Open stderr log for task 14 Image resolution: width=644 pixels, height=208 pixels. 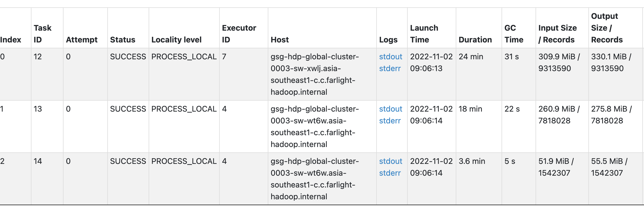[390, 173]
